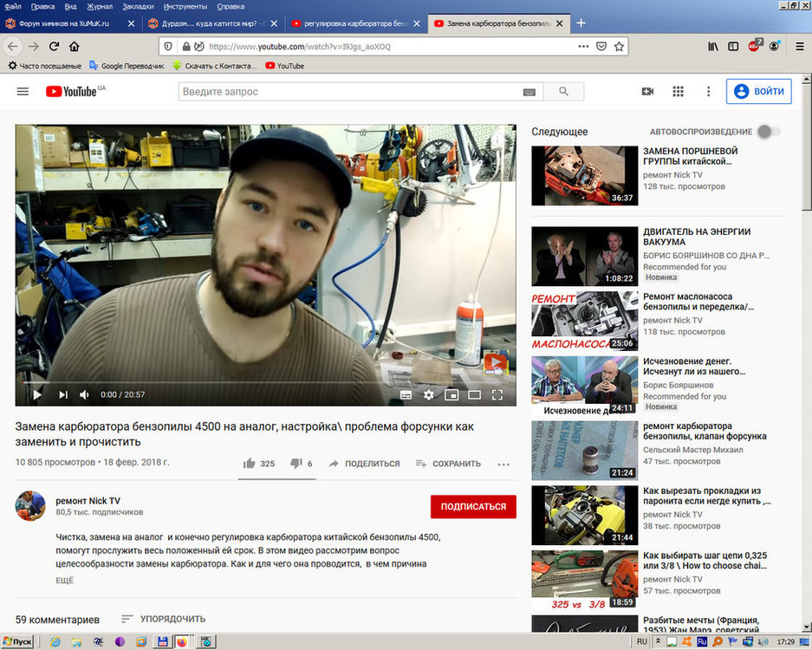Open the УПОРЯДОЧИТЬ comments sort dropdown
Viewport: 812px width, 650px height.
(163, 619)
